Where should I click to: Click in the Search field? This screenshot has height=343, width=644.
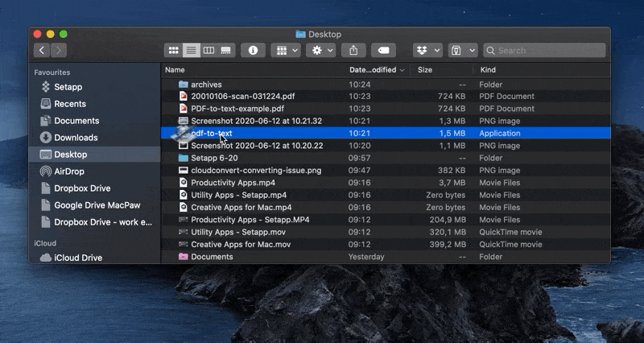click(x=544, y=51)
